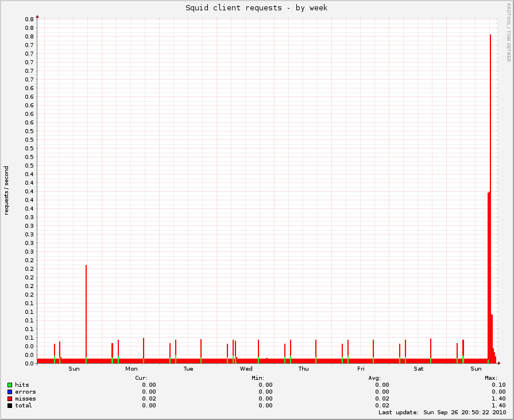Click the 'Tue' day label
This screenshot has height=420, width=514.
click(x=188, y=369)
